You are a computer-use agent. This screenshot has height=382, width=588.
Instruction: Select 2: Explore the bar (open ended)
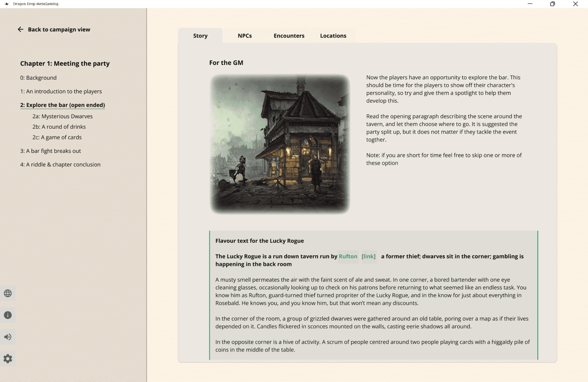(x=62, y=105)
